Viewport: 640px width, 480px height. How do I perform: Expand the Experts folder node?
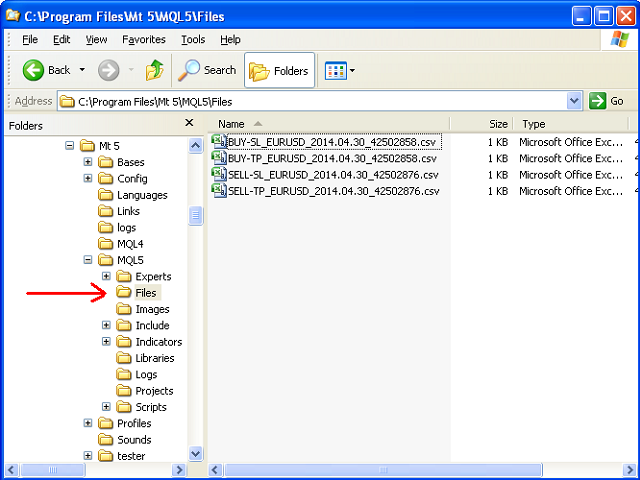pos(106,276)
